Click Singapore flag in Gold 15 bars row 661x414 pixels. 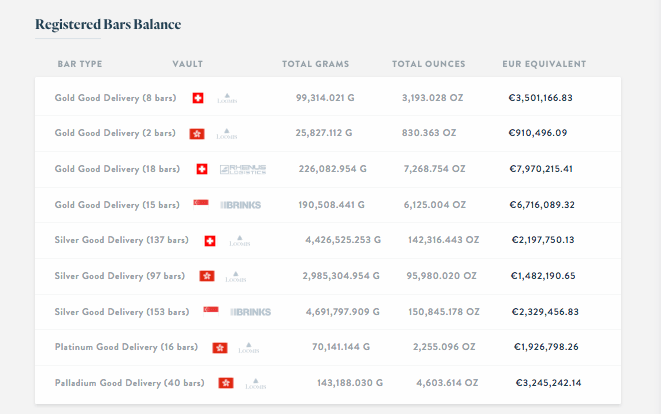(200, 204)
